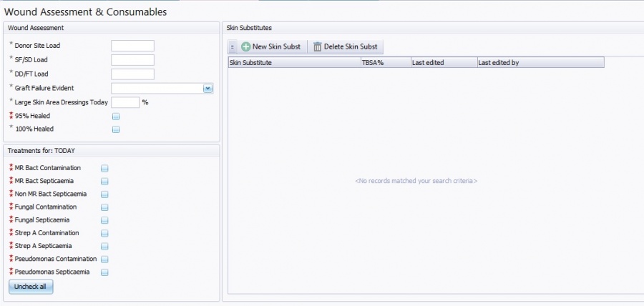Click in the Donor Site Load field

pos(132,46)
